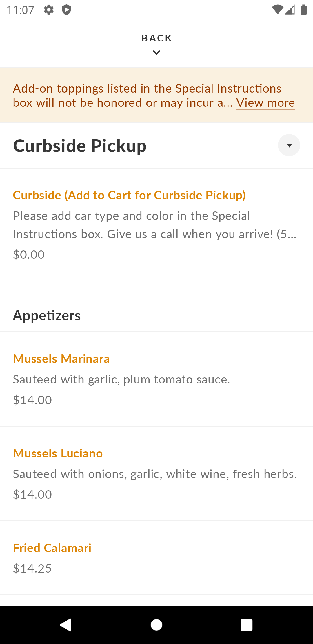This screenshot has height=644, width=313.
Task: Tap the shield icon in status bar
Action: 66,10
